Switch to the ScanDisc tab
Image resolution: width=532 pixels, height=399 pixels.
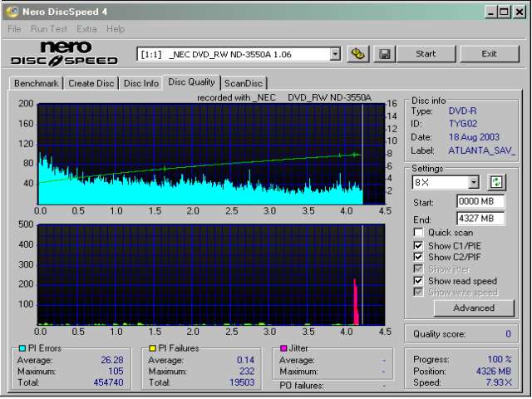(244, 83)
